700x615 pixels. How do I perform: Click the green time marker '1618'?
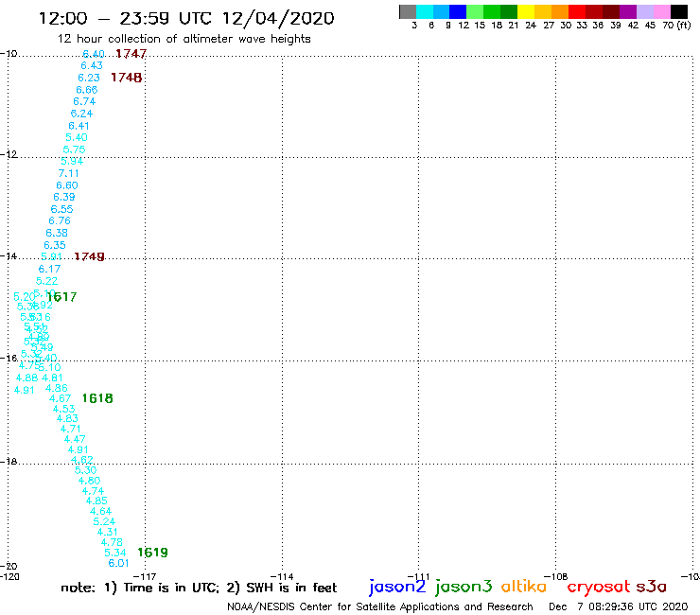pos(97,398)
